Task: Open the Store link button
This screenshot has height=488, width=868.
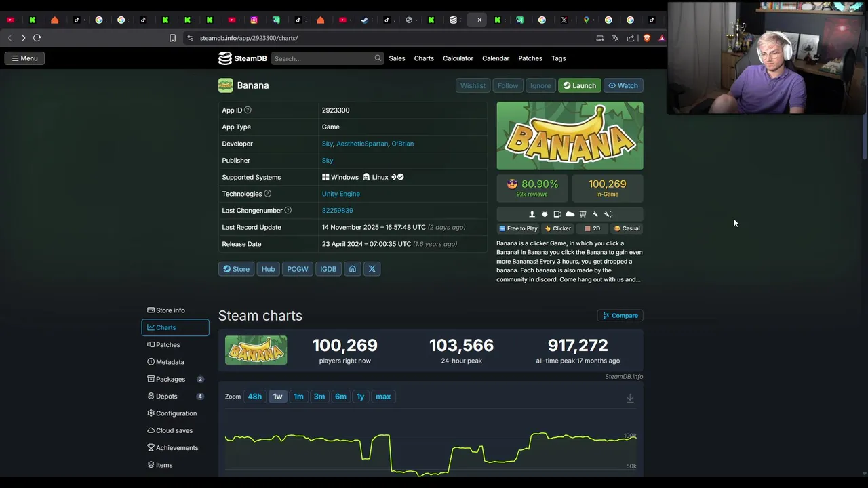Action: [236, 269]
